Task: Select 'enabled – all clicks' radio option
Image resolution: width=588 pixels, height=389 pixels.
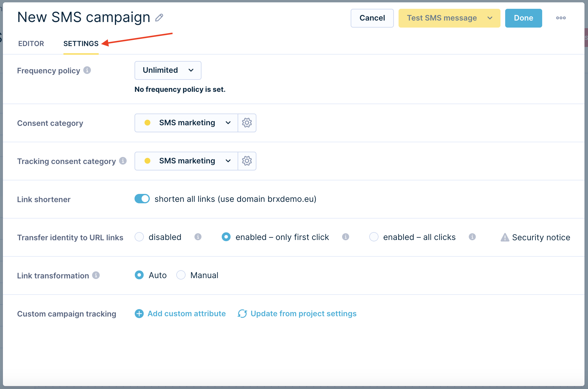Action: pos(374,237)
